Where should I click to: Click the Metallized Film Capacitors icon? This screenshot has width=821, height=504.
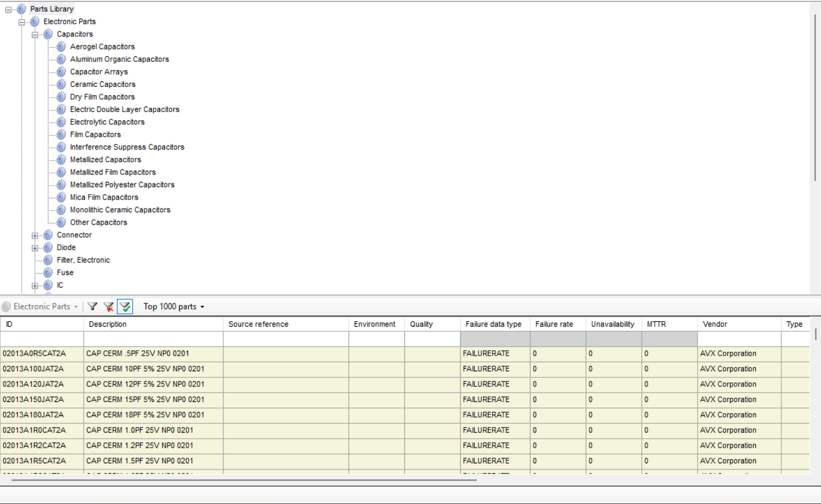(x=61, y=172)
